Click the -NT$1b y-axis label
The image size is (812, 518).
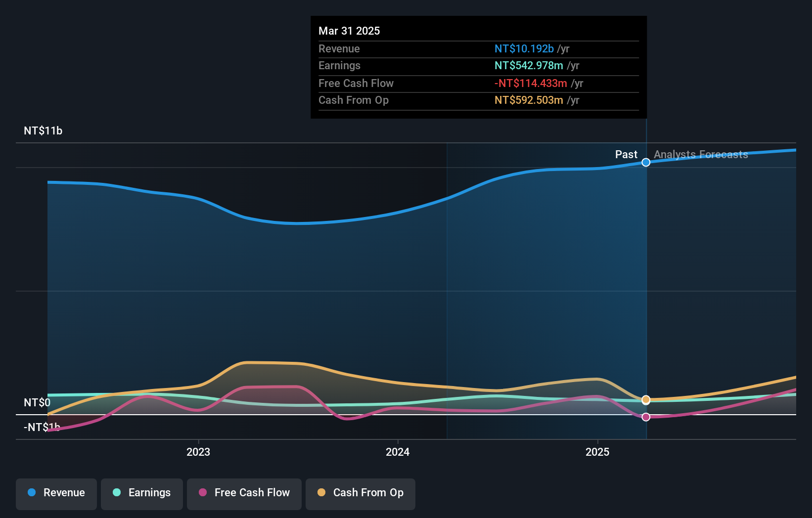(42, 427)
